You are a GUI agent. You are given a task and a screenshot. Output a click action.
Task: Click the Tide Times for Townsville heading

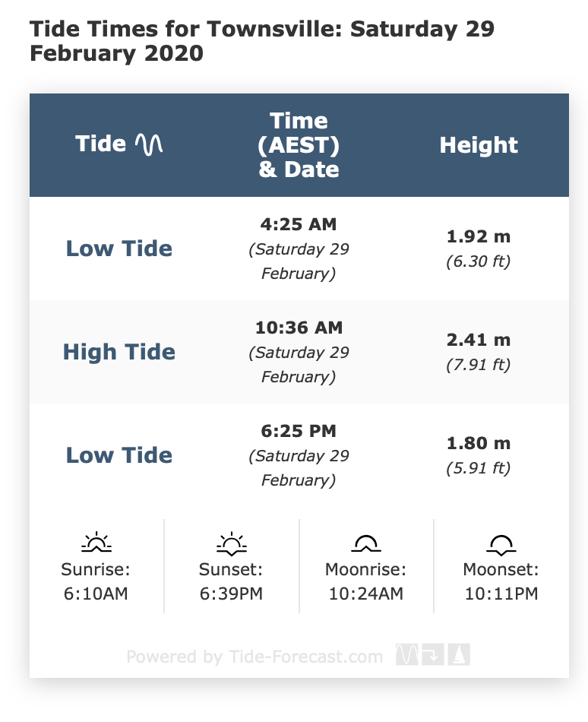[x=261, y=42]
